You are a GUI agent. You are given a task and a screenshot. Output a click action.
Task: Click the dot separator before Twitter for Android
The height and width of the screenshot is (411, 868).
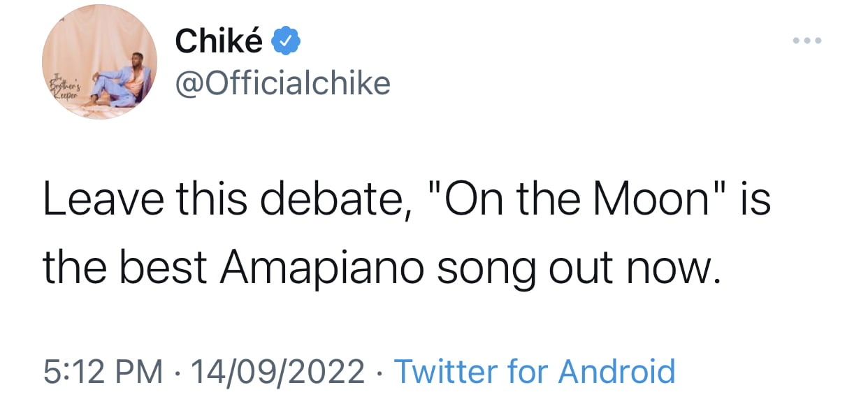[379, 372]
